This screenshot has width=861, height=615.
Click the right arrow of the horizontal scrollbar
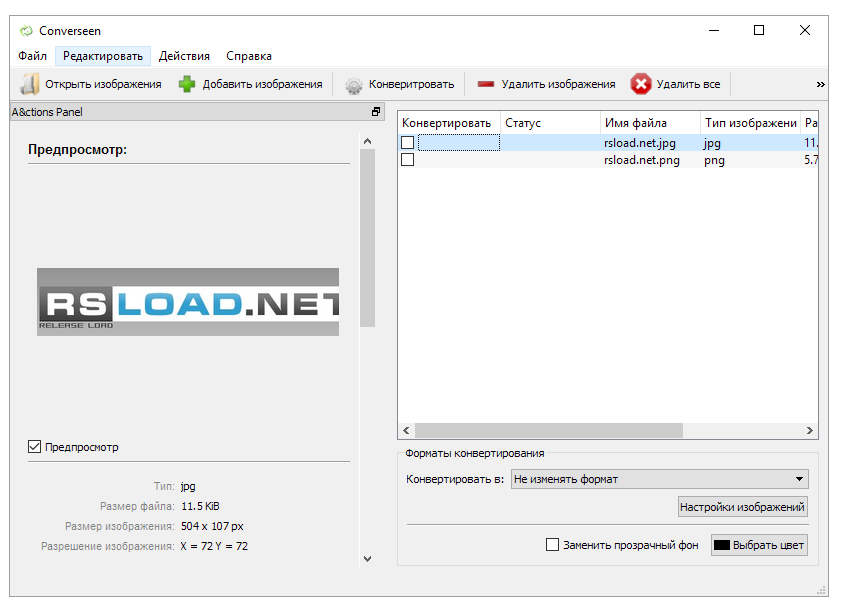coord(812,431)
